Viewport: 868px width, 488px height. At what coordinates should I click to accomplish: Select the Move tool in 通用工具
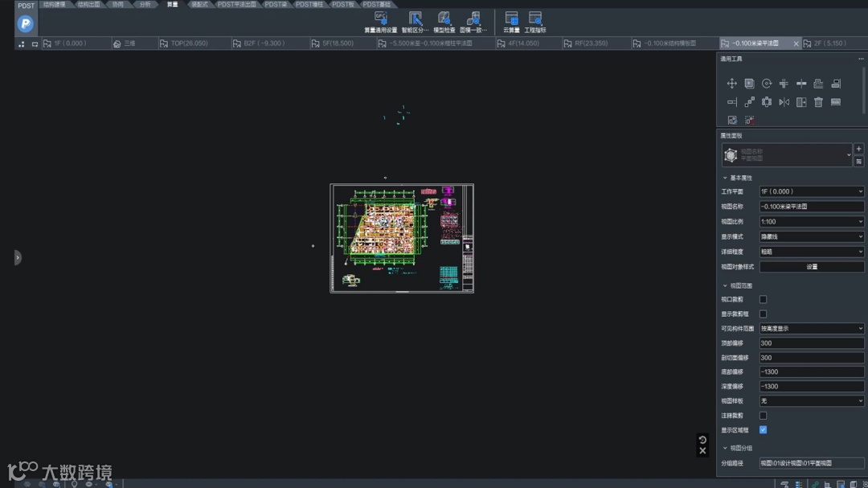point(731,84)
